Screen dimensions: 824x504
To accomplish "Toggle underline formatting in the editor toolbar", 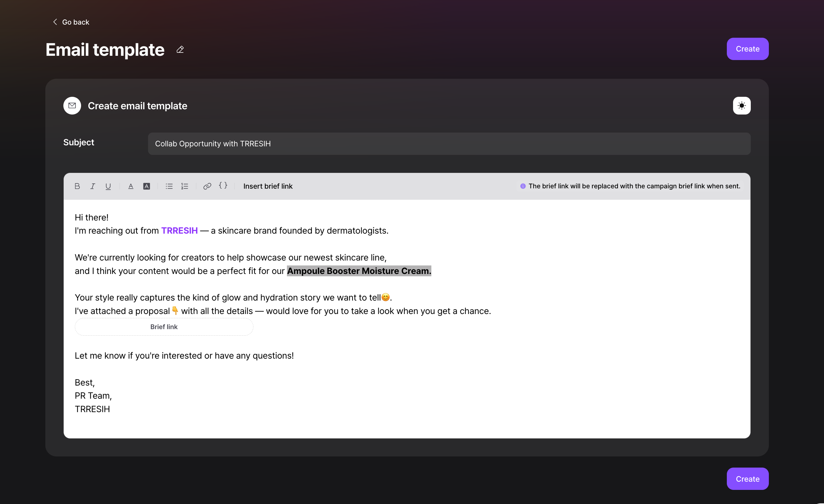I will click(x=108, y=186).
